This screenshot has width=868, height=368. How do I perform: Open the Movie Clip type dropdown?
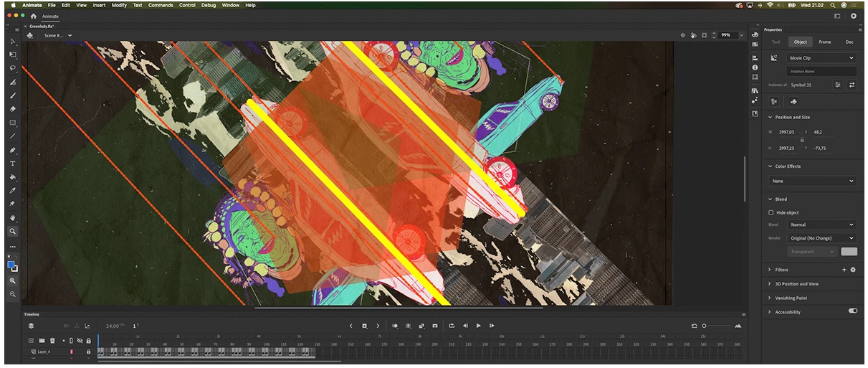821,58
